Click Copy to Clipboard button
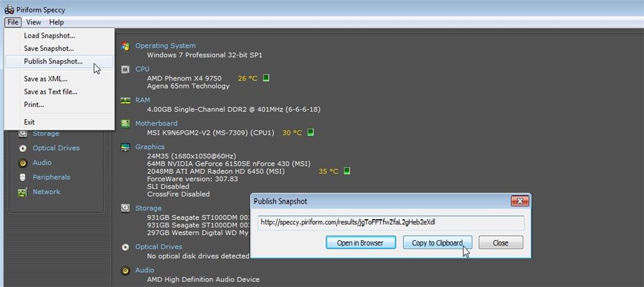 [437, 242]
